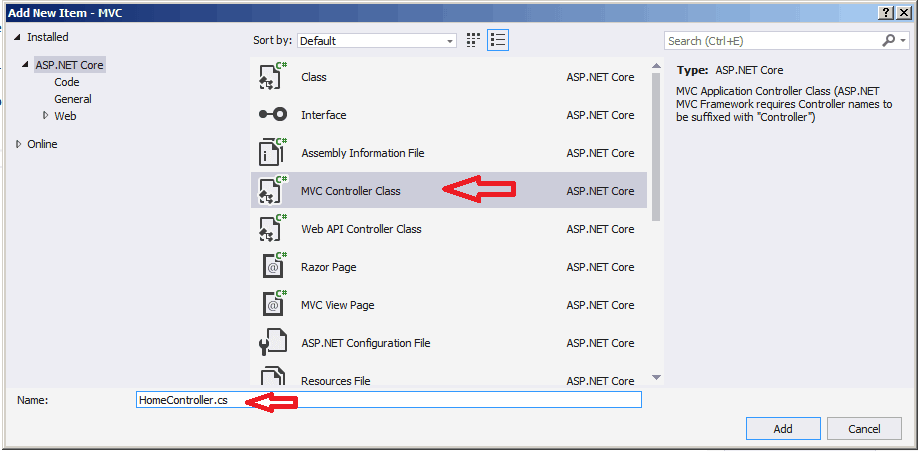Click the Type: ASP.NET Core description heading
This screenshot has height=451, width=919.
(x=730, y=70)
